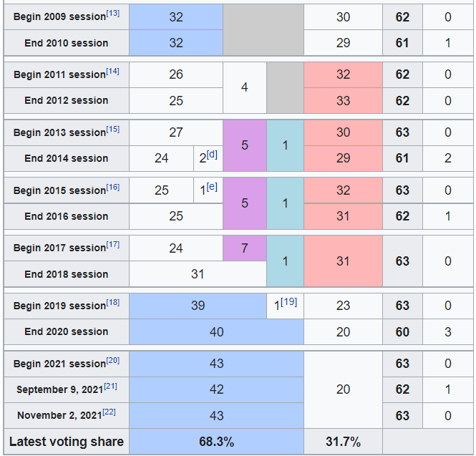Screen dimensions: 476x456
Task: Open reference [19] in Begin 2019 row
Action: [x=288, y=302]
